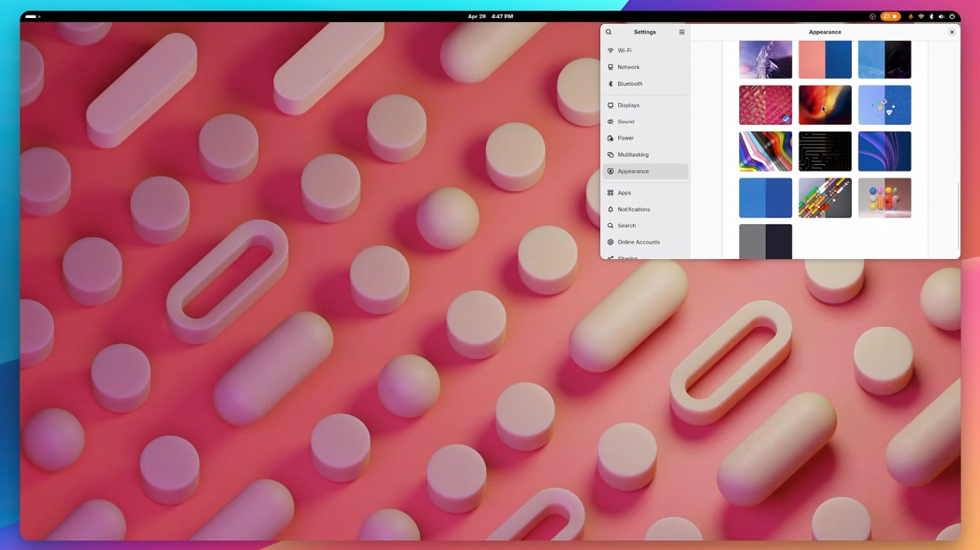
Task: Click the Search magnifier icon beside Search row
Action: click(611, 226)
